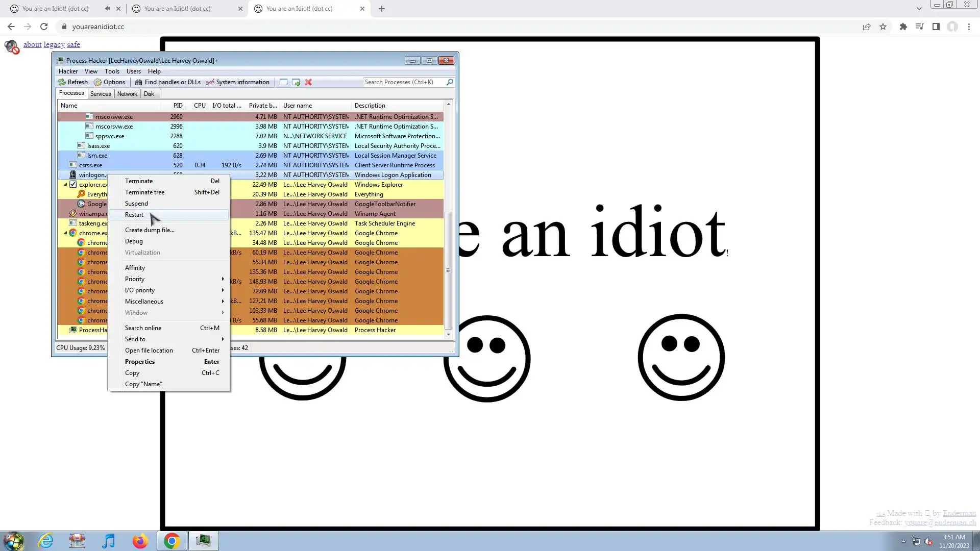Collapse the chrome.exe process tree
Viewport: 980px width, 551px height.
point(65,233)
